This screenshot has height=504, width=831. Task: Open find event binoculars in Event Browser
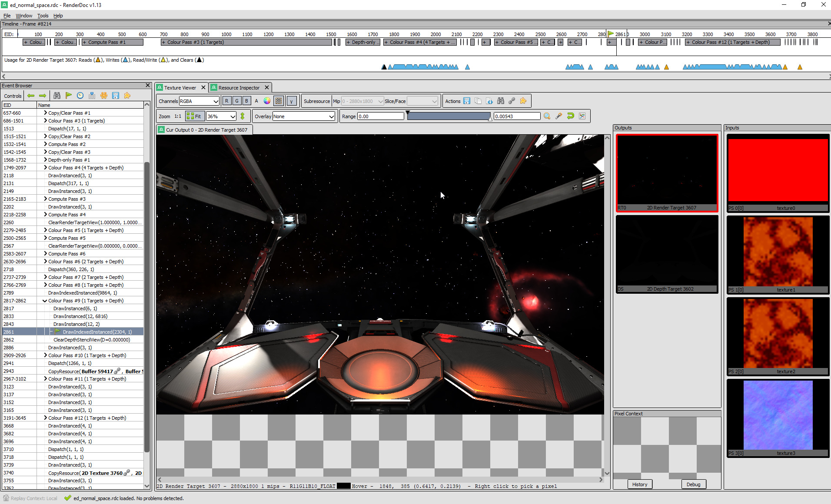click(x=57, y=96)
